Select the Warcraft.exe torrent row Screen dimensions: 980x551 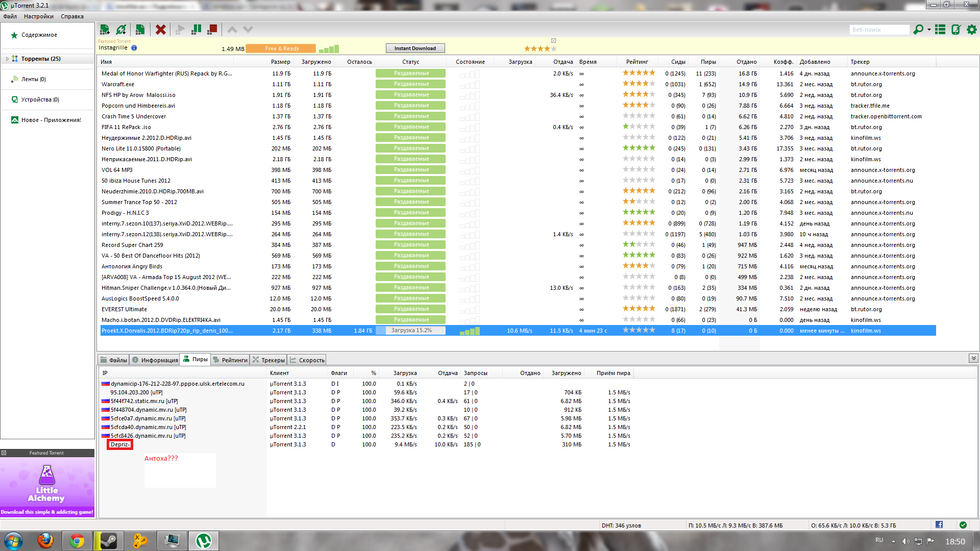[x=118, y=84]
